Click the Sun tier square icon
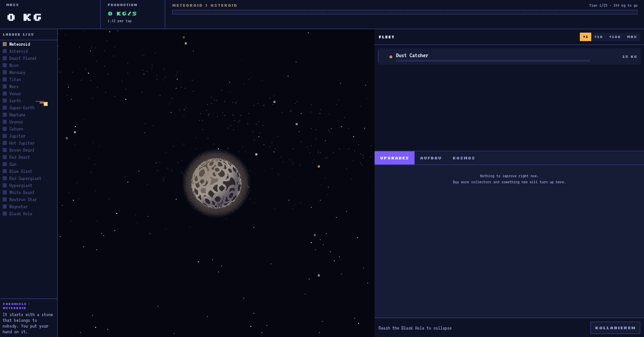This screenshot has height=337, width=644. 5,164
